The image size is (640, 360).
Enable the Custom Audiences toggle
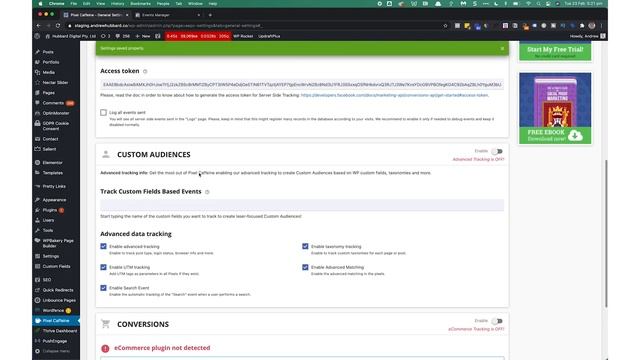tap(497, 151)
